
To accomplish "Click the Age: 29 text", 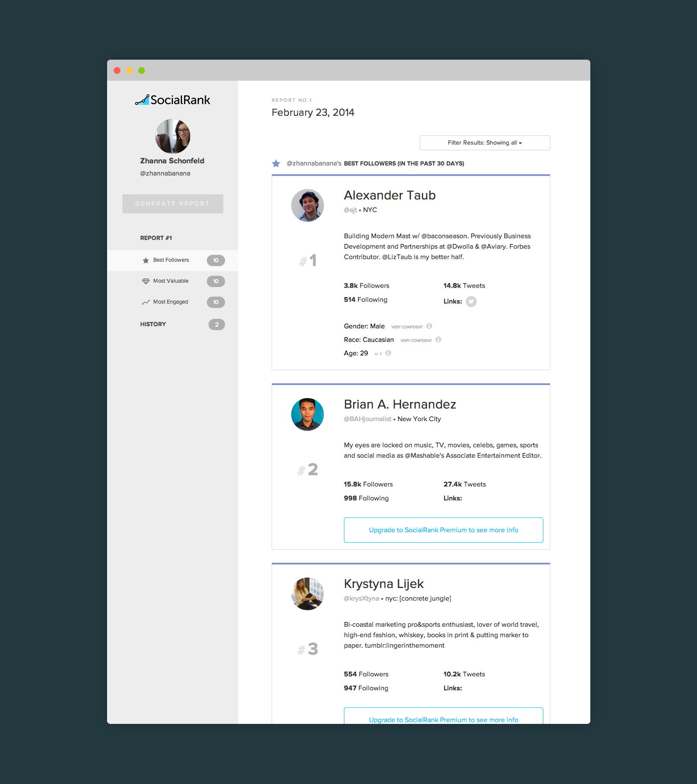I will pos(356,353).
